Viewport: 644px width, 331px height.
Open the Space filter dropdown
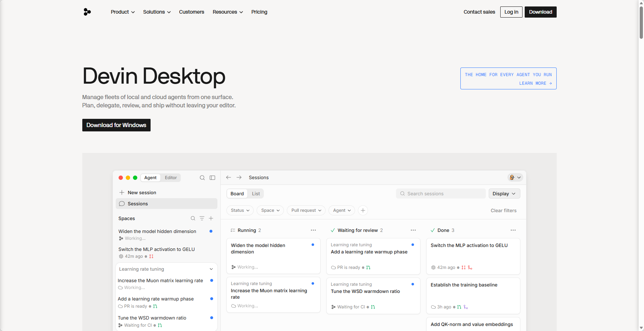[270, 210]
